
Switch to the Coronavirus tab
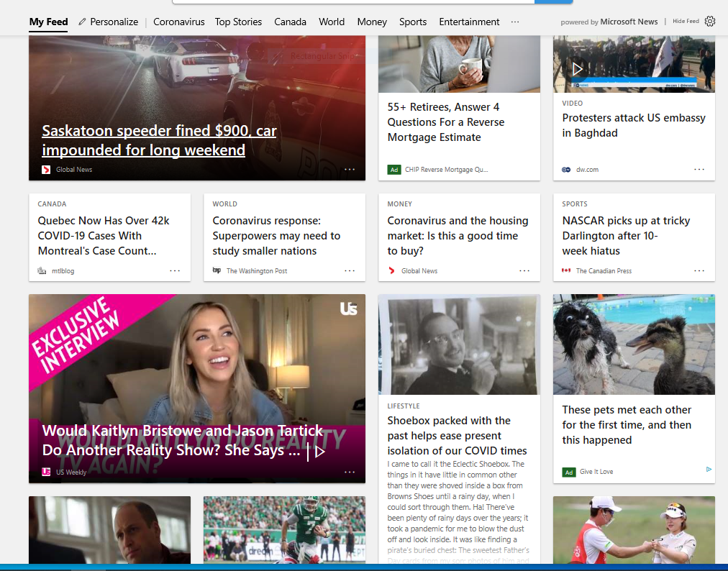(178, 22)
